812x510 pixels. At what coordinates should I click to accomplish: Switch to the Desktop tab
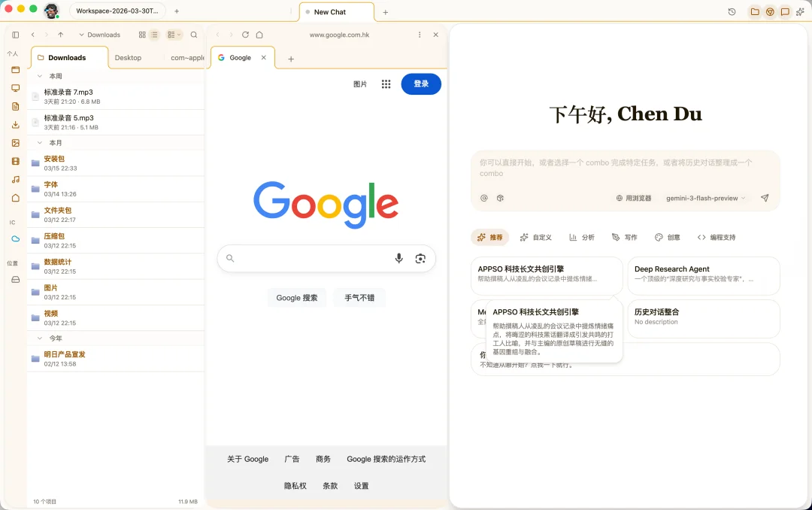[x=128, y=57]
